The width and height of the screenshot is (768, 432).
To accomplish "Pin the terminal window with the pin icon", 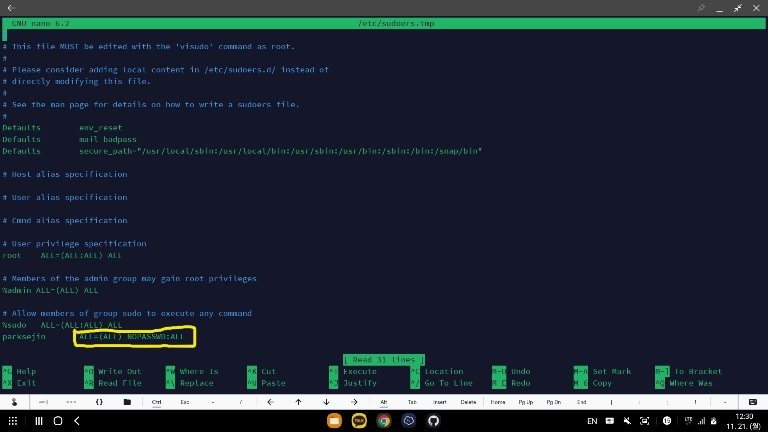I will coord(702,7).
